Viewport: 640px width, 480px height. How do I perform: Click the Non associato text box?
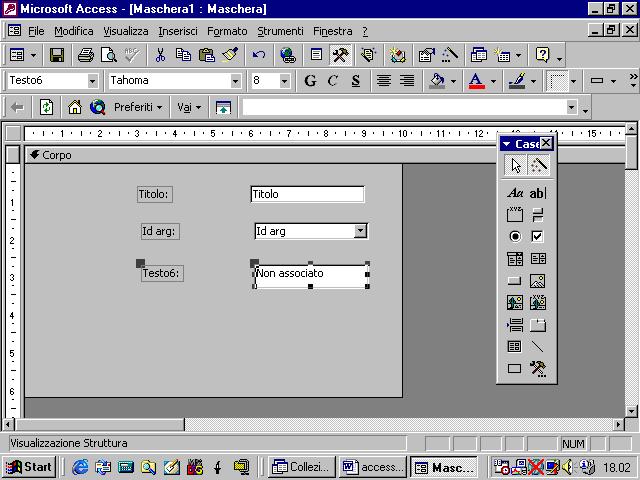[311, 275]
